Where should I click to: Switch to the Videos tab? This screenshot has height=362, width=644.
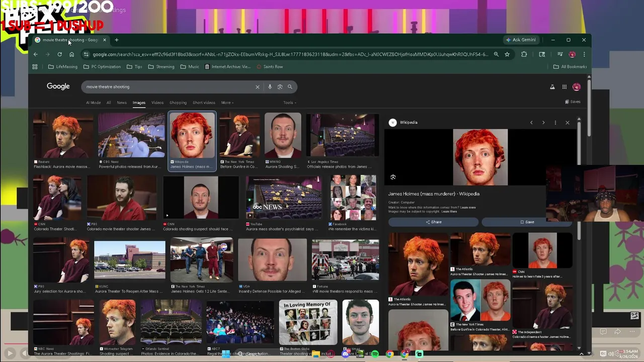tap(157, 103)
